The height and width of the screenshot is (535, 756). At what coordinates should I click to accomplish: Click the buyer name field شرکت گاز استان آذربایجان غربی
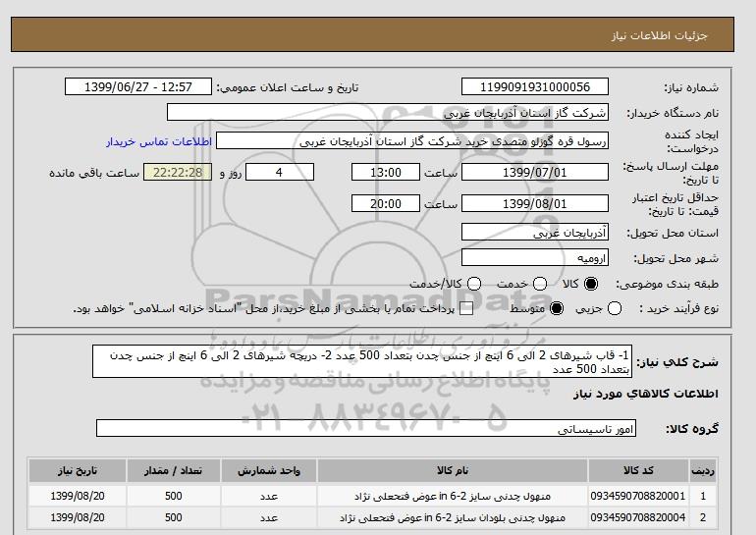click(x=388, y=112)
